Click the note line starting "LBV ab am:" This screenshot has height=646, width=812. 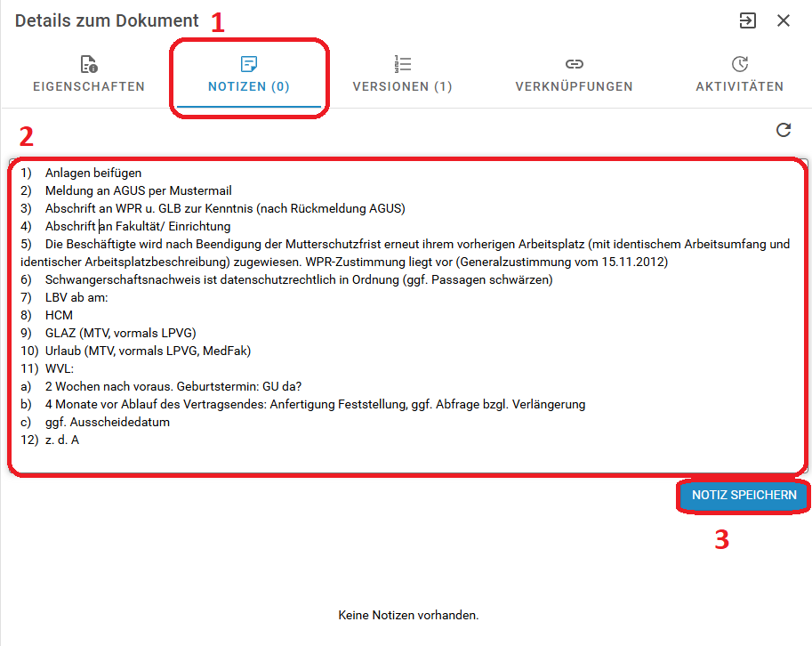(89, 297)
